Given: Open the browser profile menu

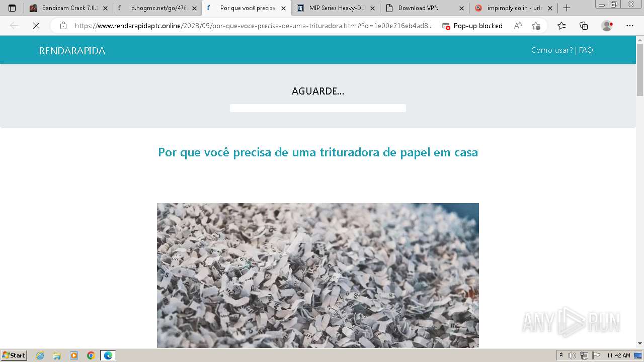Looking at the screenshot, I should click(x=607, y=26).
